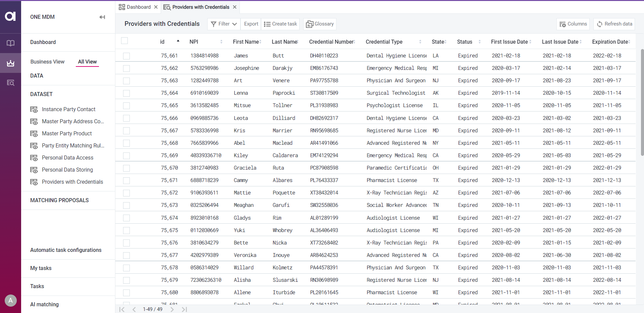This screenshot has height=313, width=644.
Task: Close the Providers with Credentials tab
Action: (x=235, y=7)
